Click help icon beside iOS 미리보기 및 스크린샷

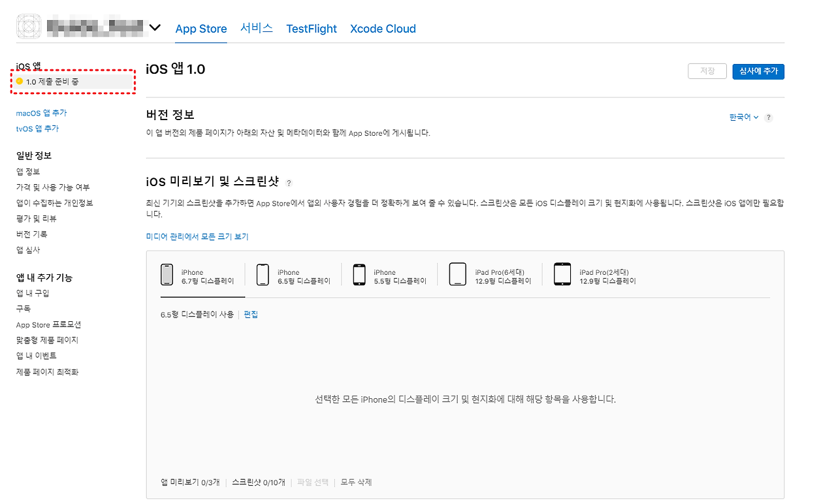[x=289, y=183]
